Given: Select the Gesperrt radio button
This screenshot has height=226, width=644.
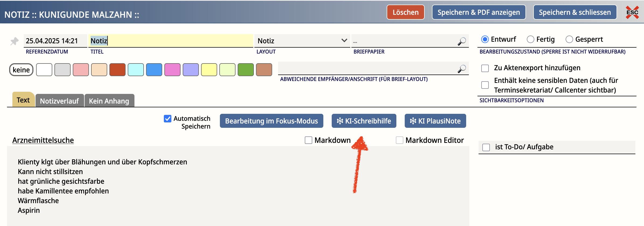Looking at the screenshot, I should point(569,39).
